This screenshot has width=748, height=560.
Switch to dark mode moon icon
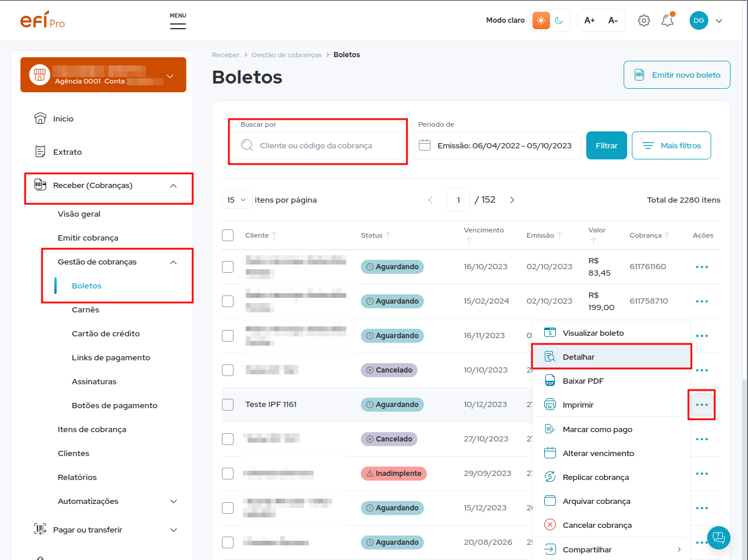pyautogui.click(x=559, y=20)
